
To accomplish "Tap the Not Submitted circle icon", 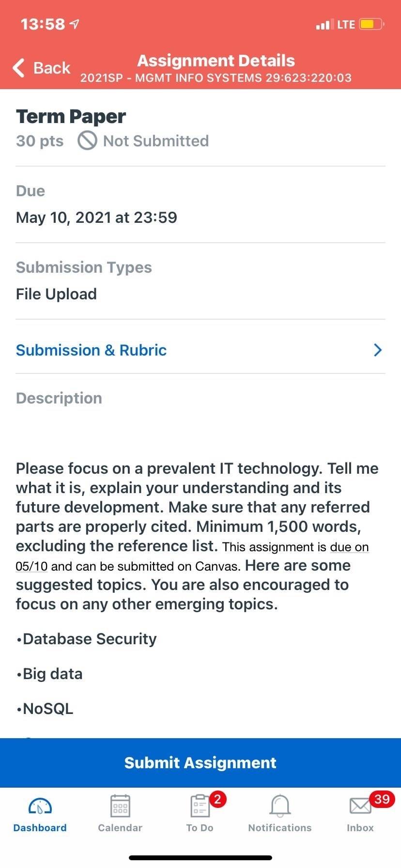I will [x=87, y=141].
